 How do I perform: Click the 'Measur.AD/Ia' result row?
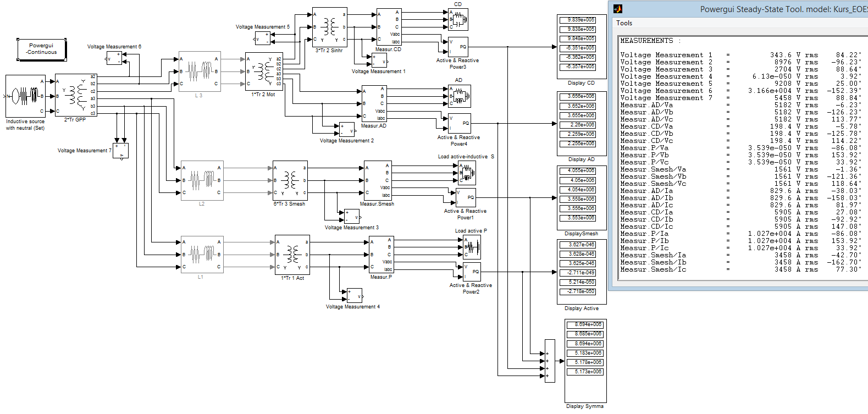[x=740, y=191]
